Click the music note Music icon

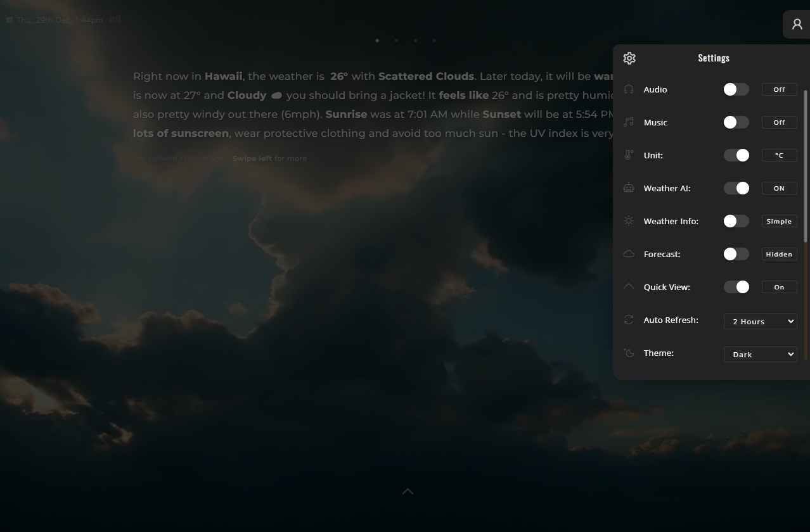[x=628, y=122]
